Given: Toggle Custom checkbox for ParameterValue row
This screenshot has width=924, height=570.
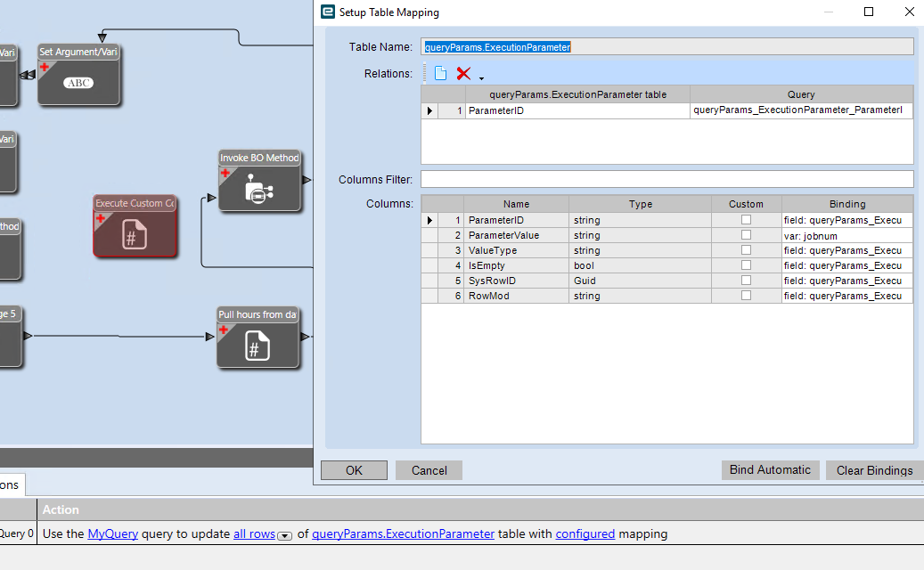Looking at the screenshot, I should pyautogui.click(x=746, y=235).
